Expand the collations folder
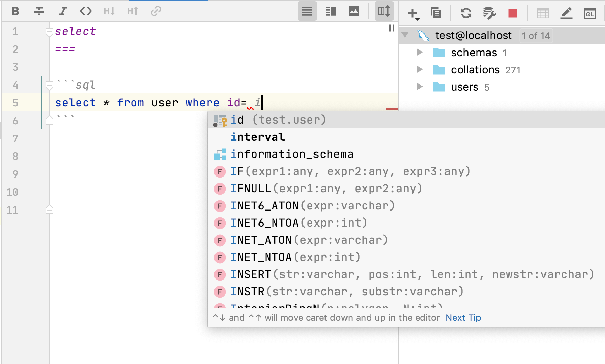The height and width of the screenshot is (364, 605). (x=419, y=69)
